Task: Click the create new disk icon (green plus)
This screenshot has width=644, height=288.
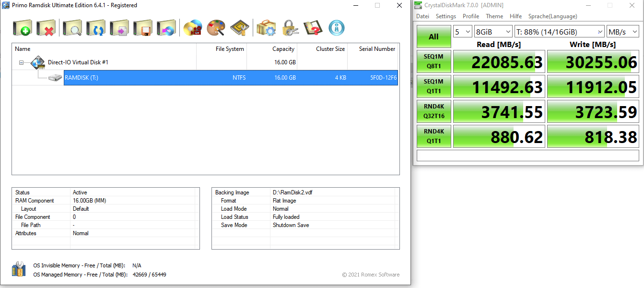Action: pyautogui.click(x=22, y=28)
